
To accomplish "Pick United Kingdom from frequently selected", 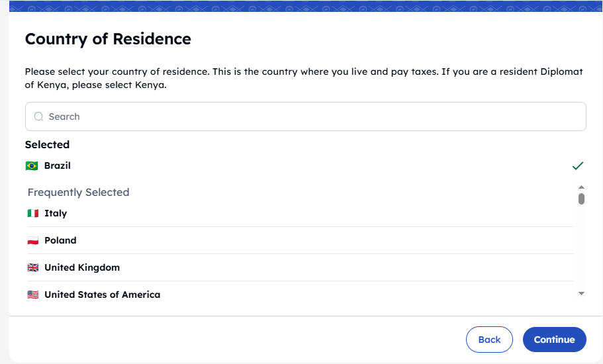I will point(82,267).
